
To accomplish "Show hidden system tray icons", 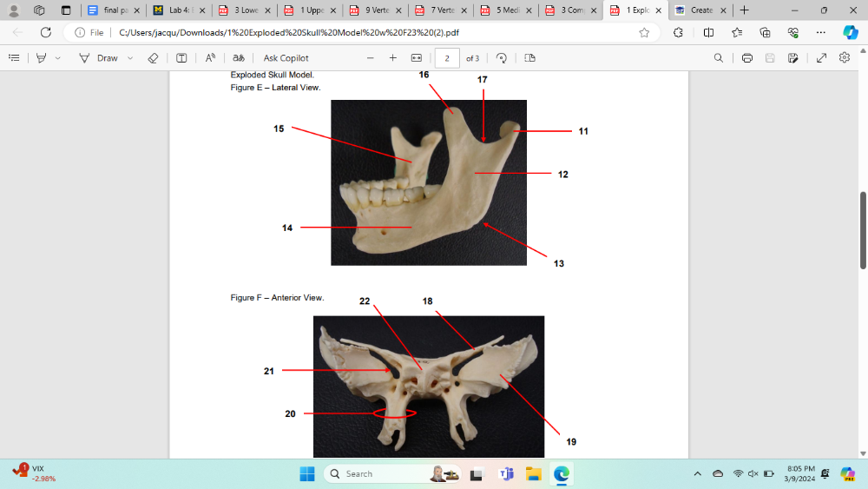I will point(698,473).
